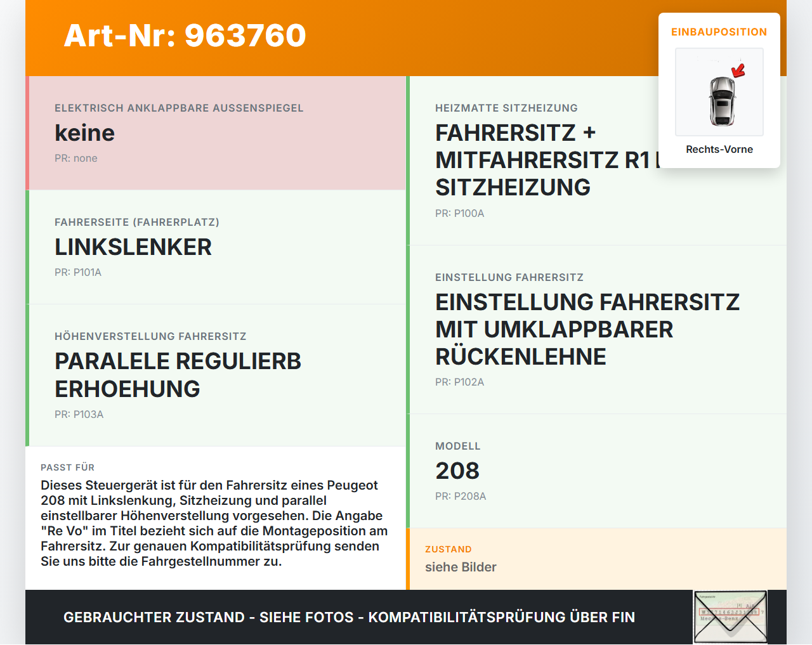Select the 'Rechts-Vorne' position label
Screen dimensions: 812x645
pyautogui.click(x=719, y=150)
